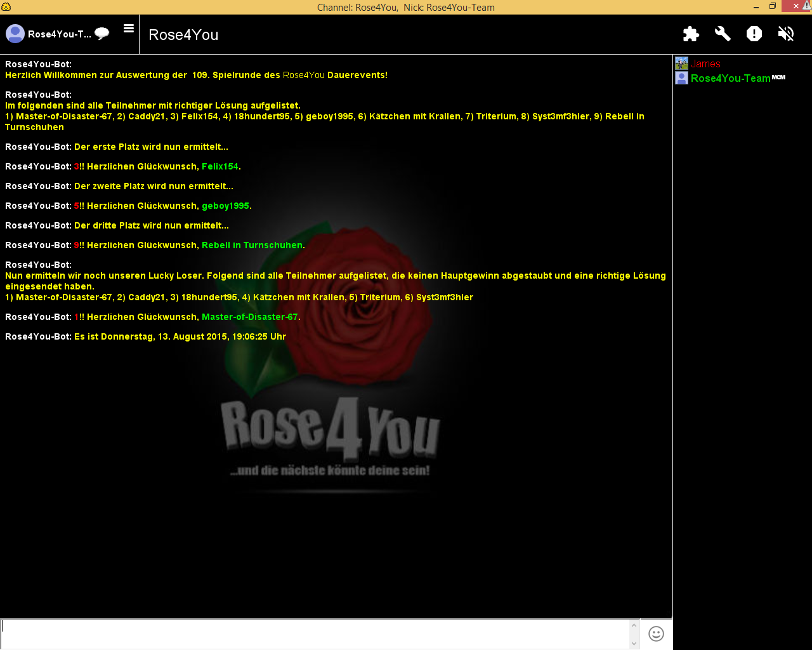Click the warning triangle in title bar
Viewport: 812px width, 650px height.
point(806,6)
